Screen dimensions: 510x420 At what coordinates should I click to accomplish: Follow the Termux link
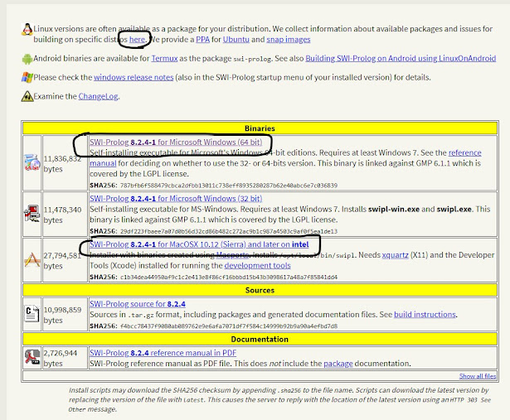point(165,59)
